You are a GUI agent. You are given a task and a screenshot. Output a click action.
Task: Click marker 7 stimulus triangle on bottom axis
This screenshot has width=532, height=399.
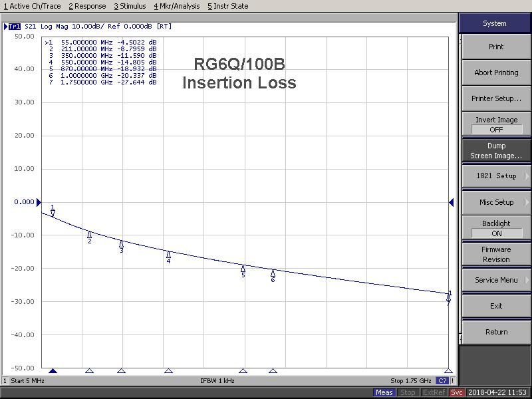point(448,371)
